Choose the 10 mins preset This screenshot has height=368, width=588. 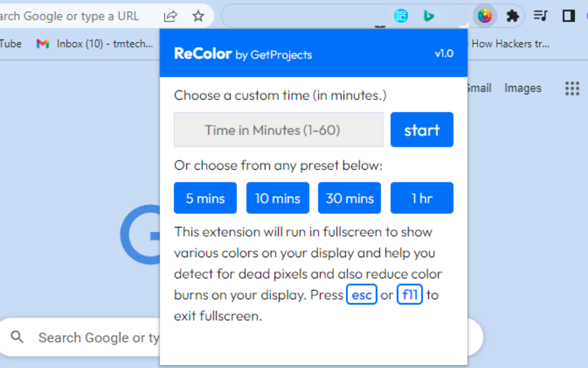pos(277,198)
